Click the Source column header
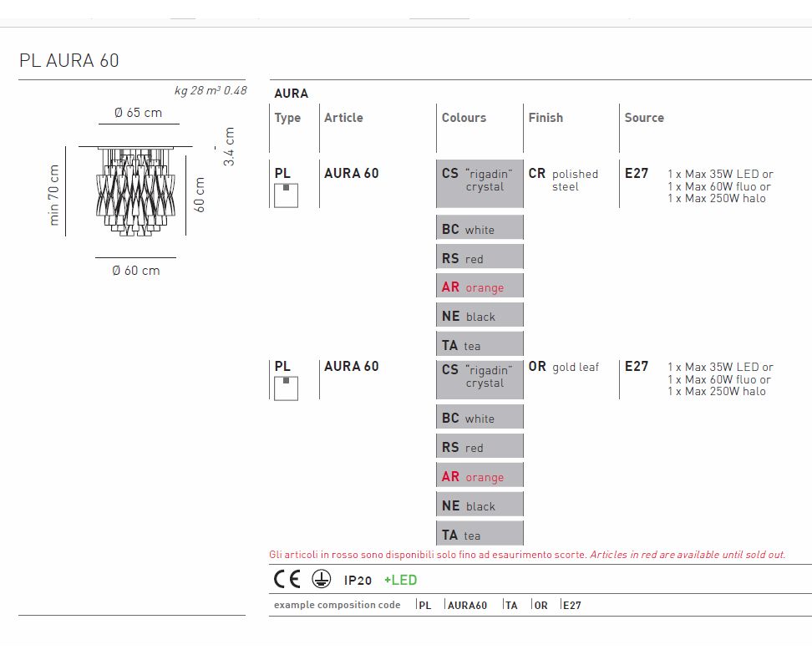 [x=644, y=118]
